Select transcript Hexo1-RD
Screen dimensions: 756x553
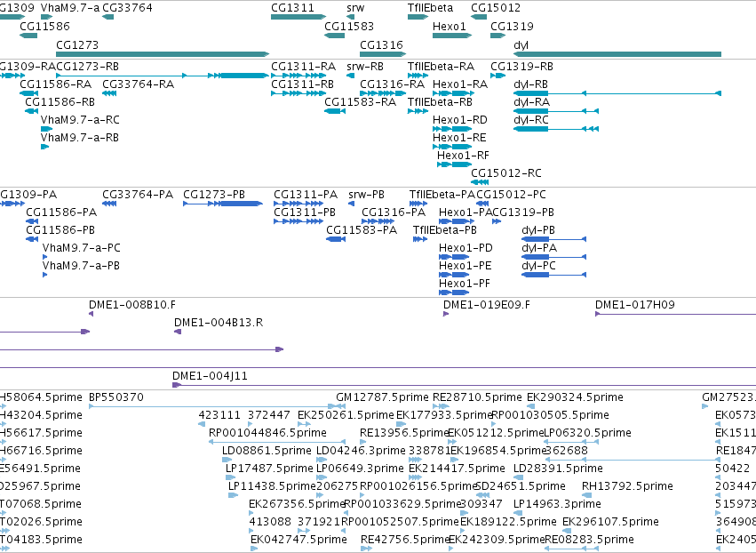tap(460, 120)
